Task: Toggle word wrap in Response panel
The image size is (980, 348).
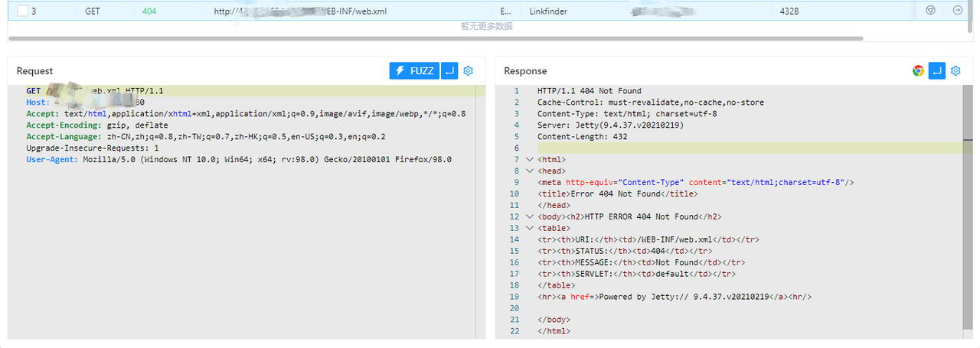Action: point(937,71)
